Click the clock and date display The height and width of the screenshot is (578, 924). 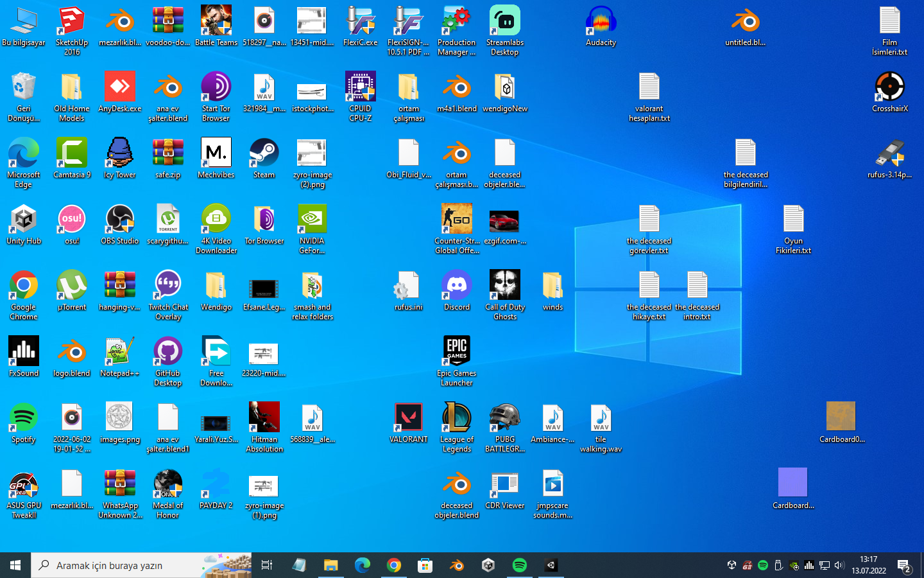tap(869, 565)
